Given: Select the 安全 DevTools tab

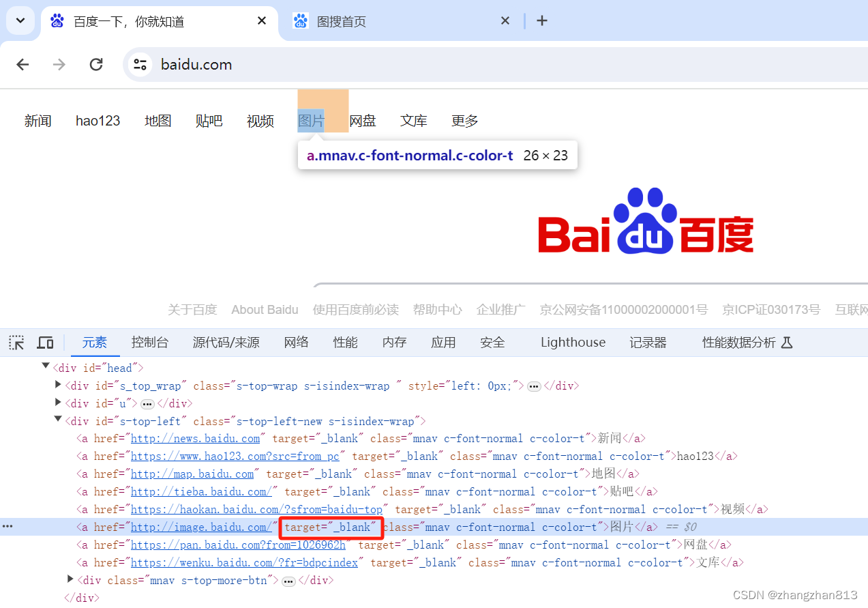Looking at the screenshot, I should click(492, 343).
